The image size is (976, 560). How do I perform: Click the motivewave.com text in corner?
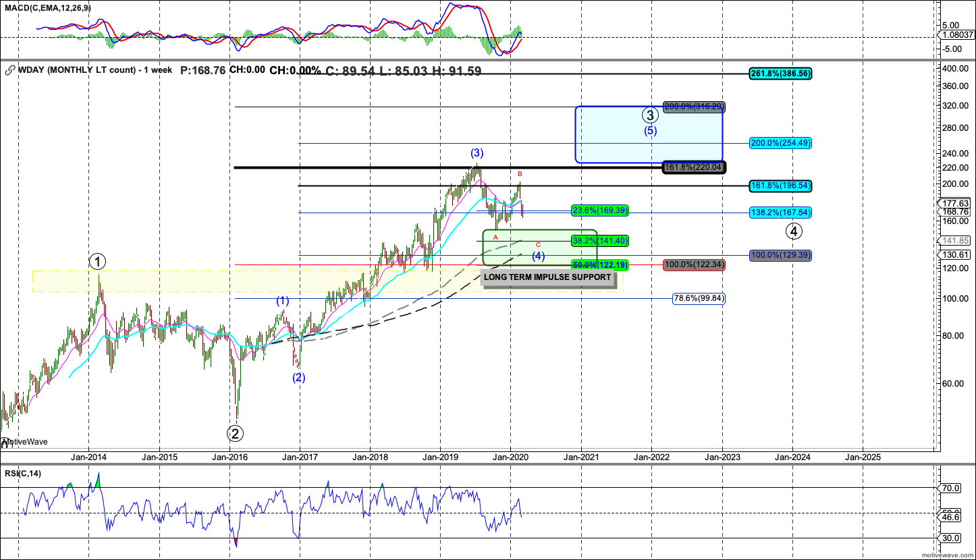947,555
